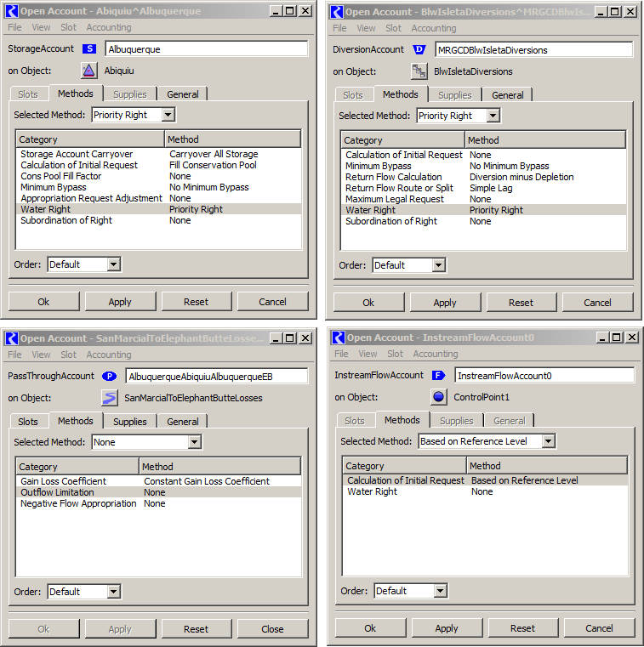644x647 pixels.
Task: Click the AlbuquerqueAbiquiuAlbuquerqueEB name field
Action: (x=217, y=377)
